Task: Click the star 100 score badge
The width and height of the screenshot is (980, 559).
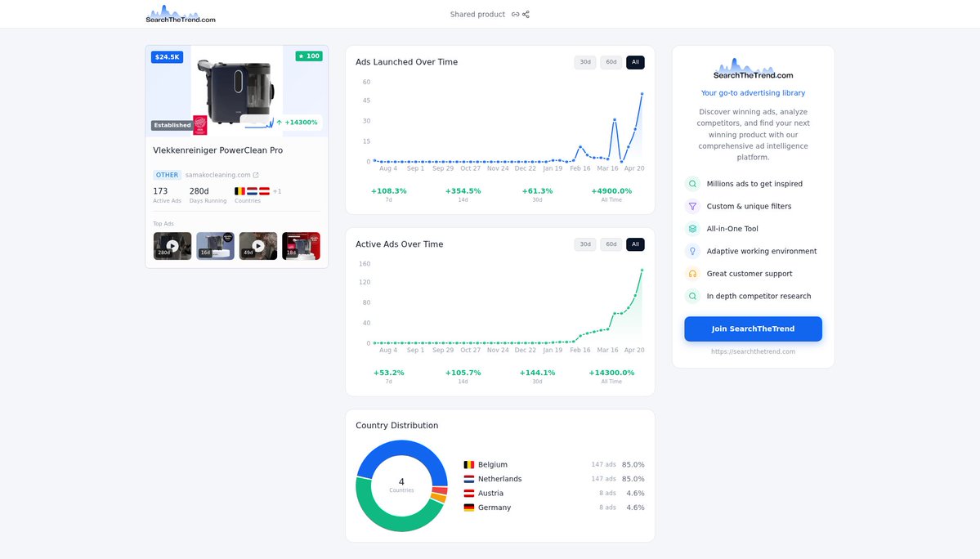Action: 309,56
